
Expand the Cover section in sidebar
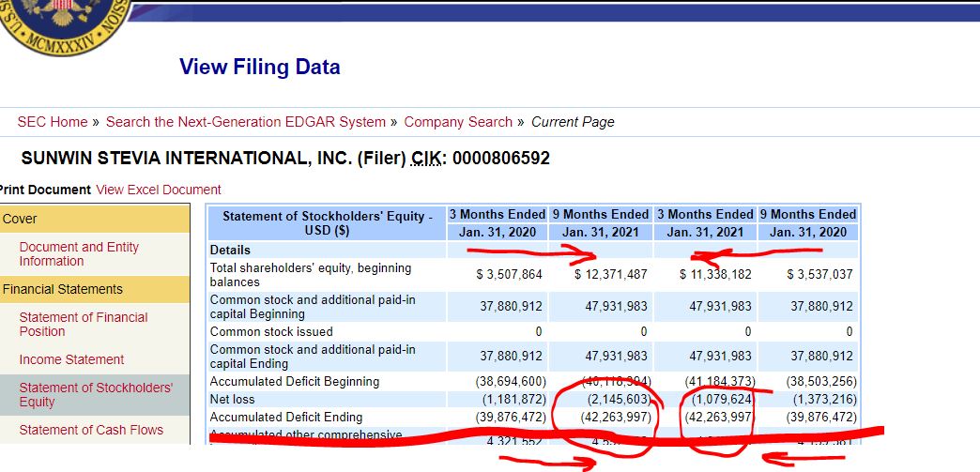pyautogui.click(x=95, y=219)
